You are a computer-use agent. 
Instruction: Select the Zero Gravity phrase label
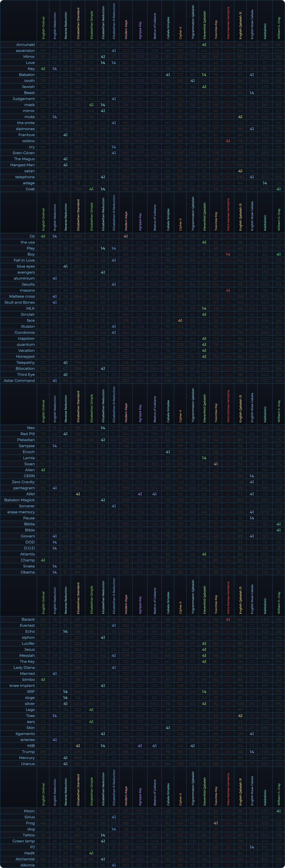click(23, 482)
